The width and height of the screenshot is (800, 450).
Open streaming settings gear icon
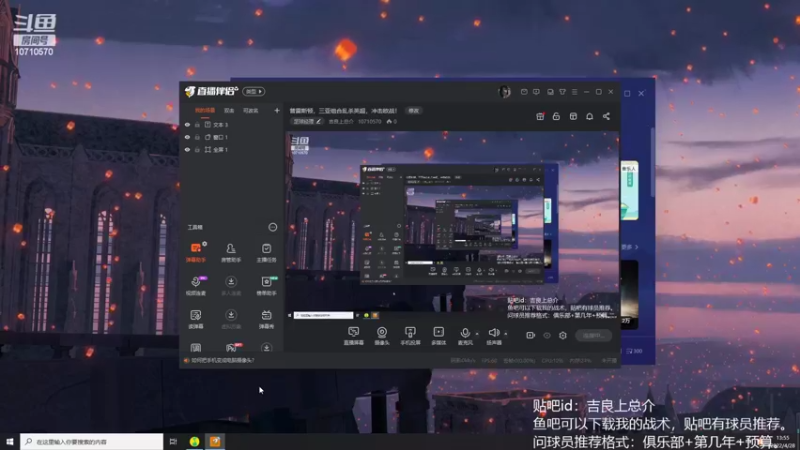(563, 335)
